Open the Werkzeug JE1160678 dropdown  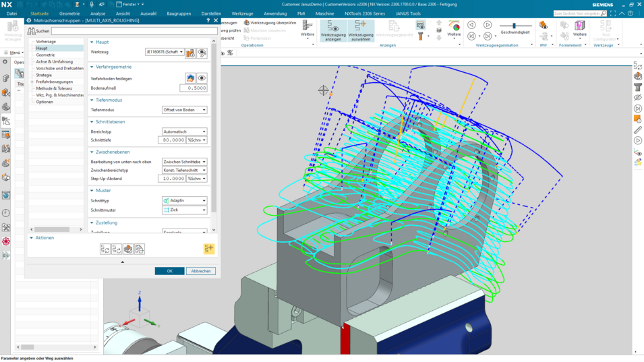coord(165,52)
